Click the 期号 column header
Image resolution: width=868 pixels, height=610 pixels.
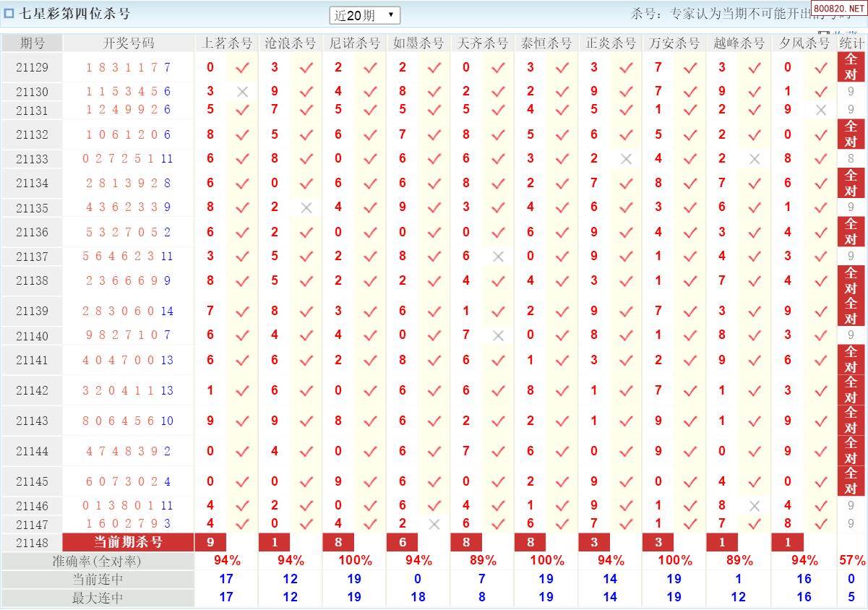pos(32,43)
